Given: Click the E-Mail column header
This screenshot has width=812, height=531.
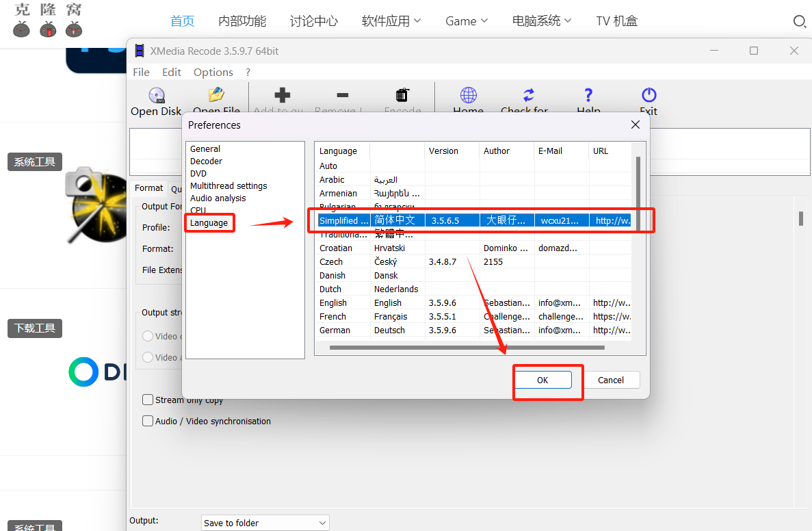Looking at the screenshot, I should (x=561, y=151).
